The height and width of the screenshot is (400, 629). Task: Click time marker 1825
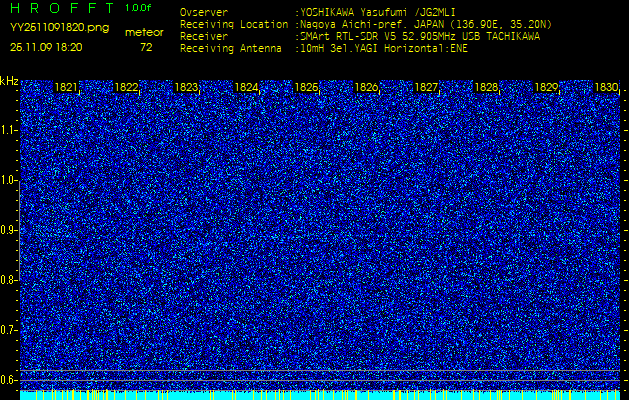(x=306, y=87)
